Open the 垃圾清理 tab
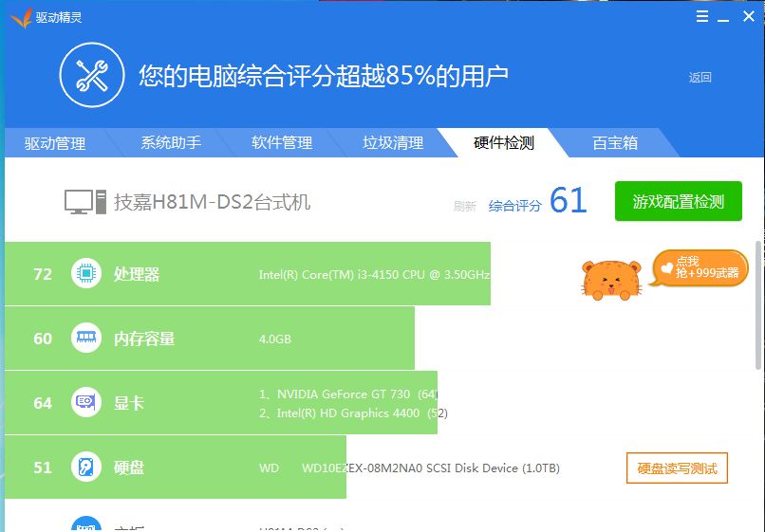 [x=393, y=142]
